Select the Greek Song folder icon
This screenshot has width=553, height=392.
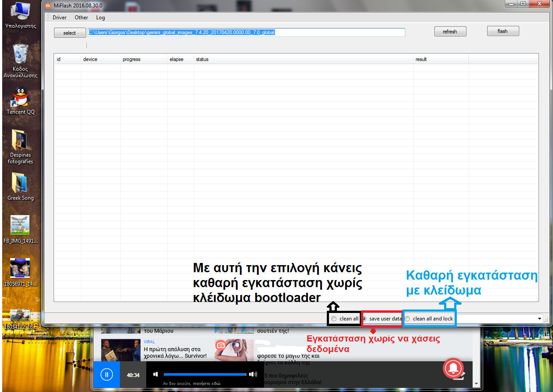point(20,186)
